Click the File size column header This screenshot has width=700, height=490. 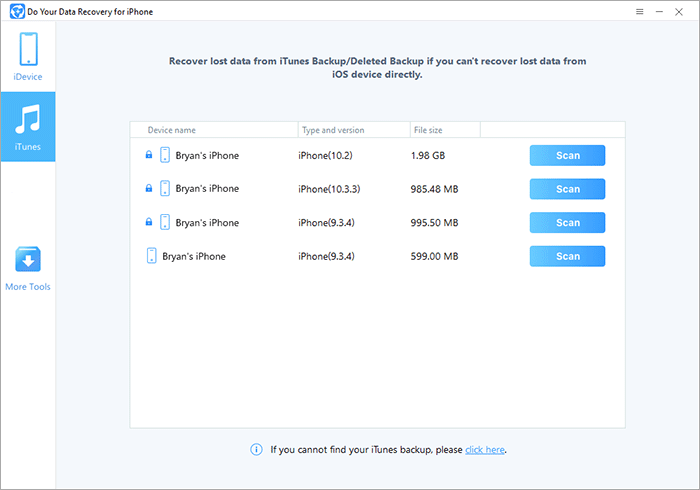pos(429,130)
